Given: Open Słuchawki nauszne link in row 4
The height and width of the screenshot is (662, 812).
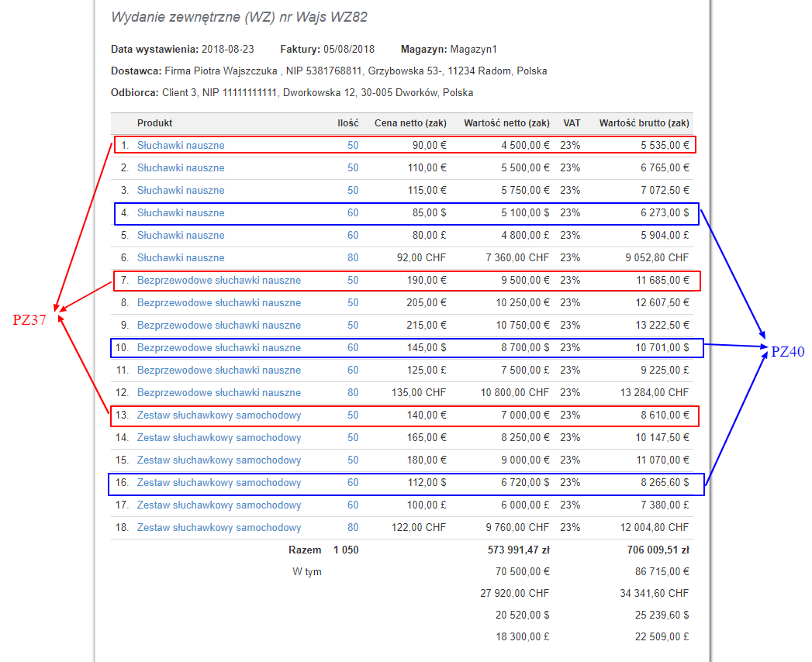Looking at the screenshot, I should click(x=181, y=212).
